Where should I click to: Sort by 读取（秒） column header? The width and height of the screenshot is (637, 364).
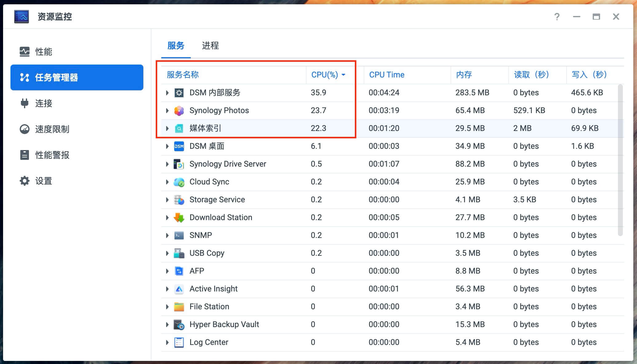pos(537,75)
